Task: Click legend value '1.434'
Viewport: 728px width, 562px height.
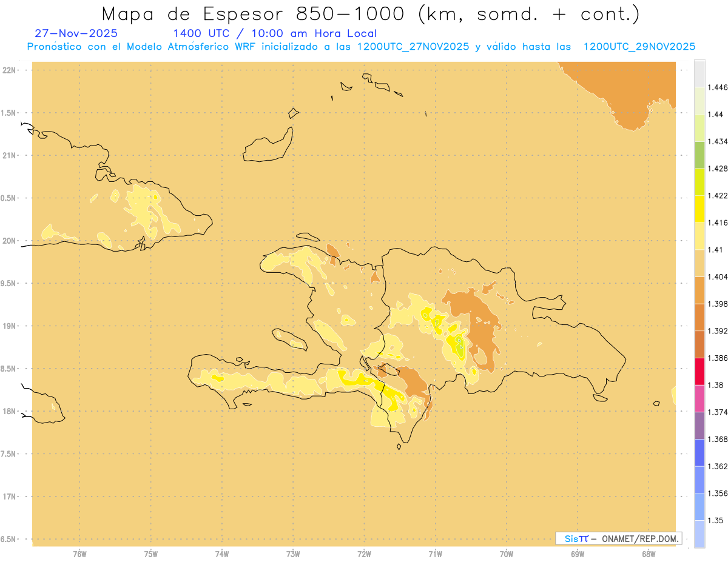Action: [x=718, y=141]
